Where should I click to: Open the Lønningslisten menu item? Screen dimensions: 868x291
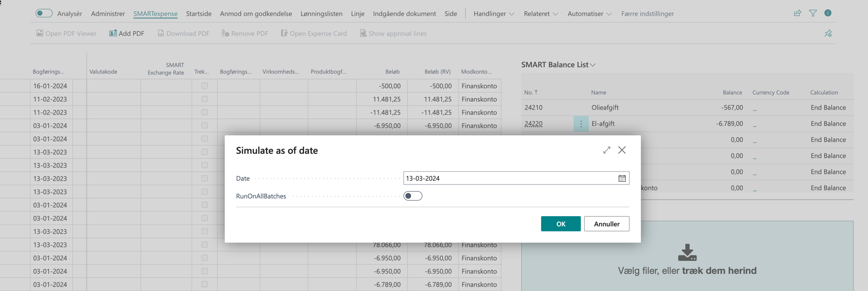tap(321, 14)
